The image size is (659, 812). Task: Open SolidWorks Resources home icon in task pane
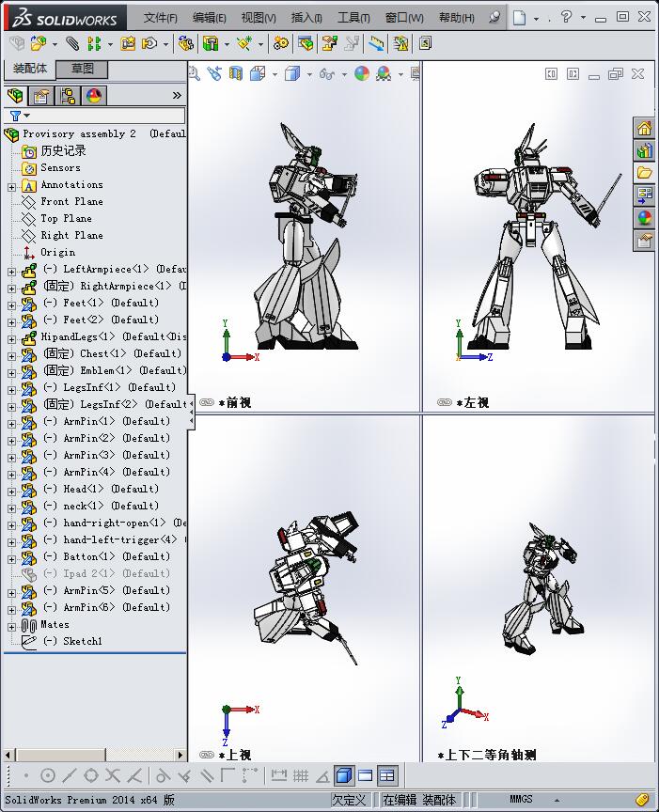(x=644, y=128)
